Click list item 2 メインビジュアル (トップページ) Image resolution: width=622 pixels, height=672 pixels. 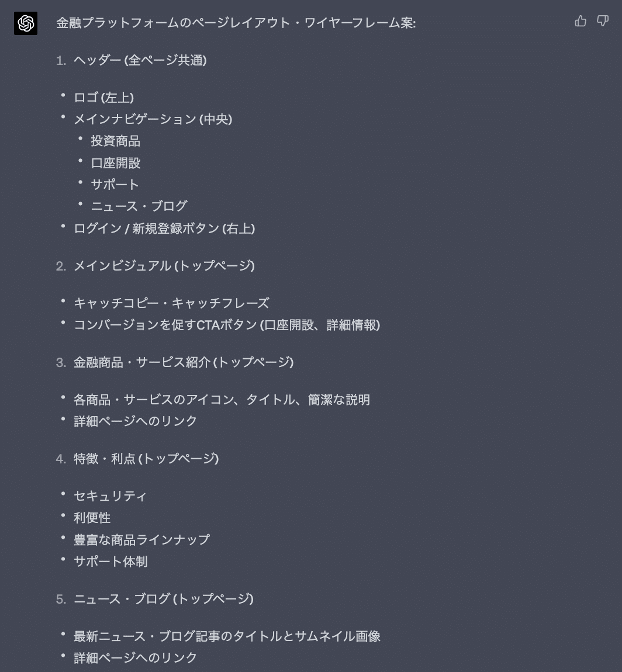pos(164,266)
